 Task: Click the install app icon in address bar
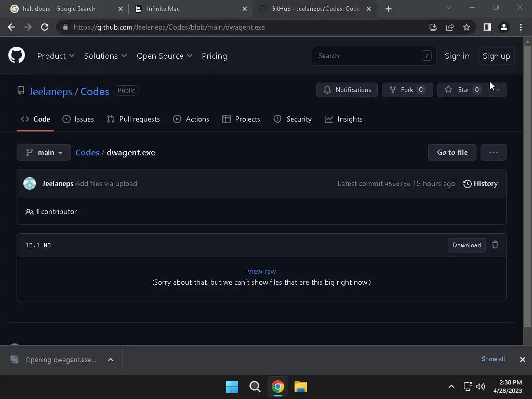click(433, 27)
